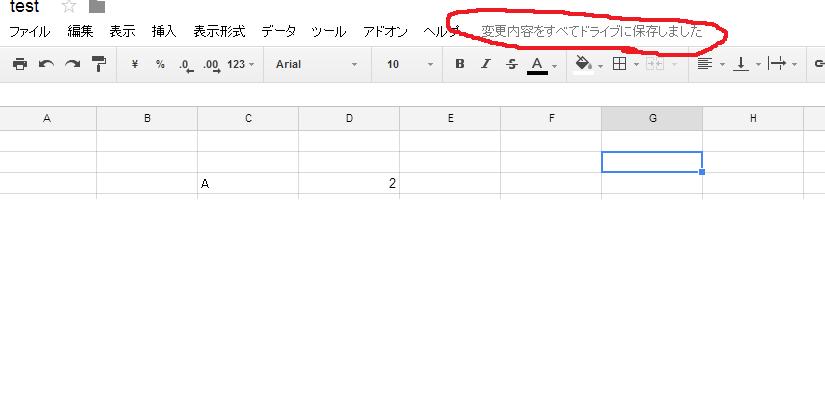The image size is (825, 400).
Task: Open the font size 10 dropdown
Action: tap(410, 64)
